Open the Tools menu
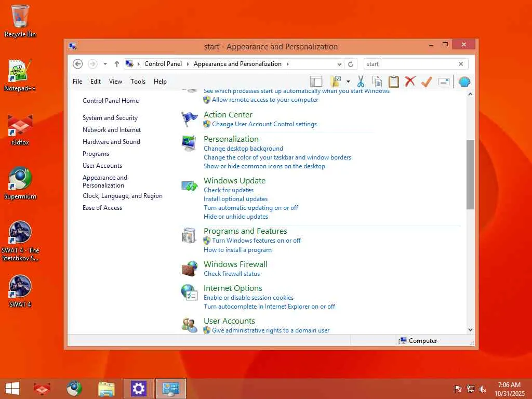This screenshot has width=532, height=399. 138,82
